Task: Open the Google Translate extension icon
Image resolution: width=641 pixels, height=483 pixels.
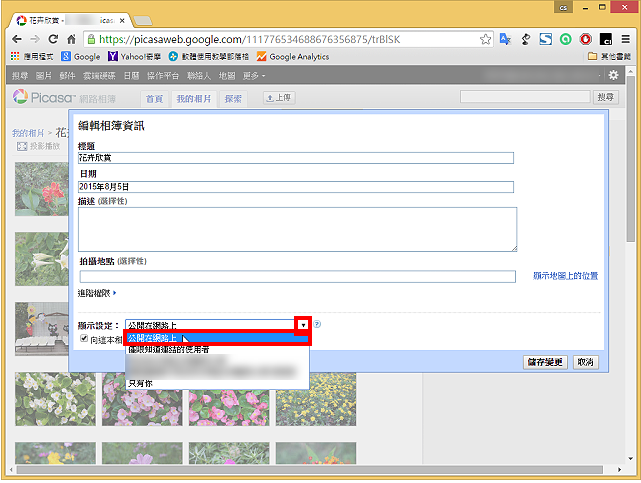Action: tap(505, 39)
